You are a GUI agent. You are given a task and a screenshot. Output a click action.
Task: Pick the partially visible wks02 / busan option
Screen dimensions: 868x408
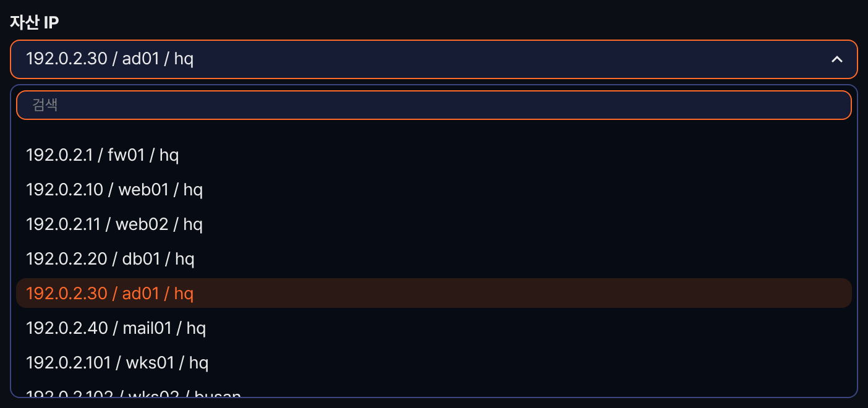click(x=434, y=391)
